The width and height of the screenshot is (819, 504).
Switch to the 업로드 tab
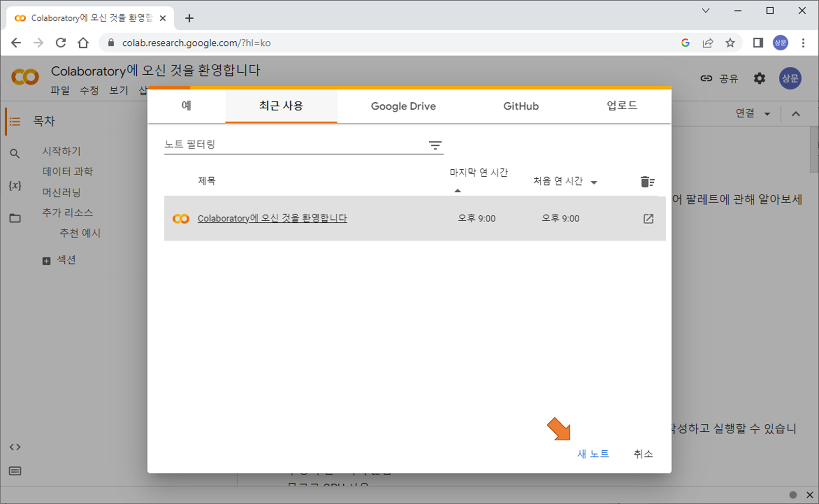621,106
